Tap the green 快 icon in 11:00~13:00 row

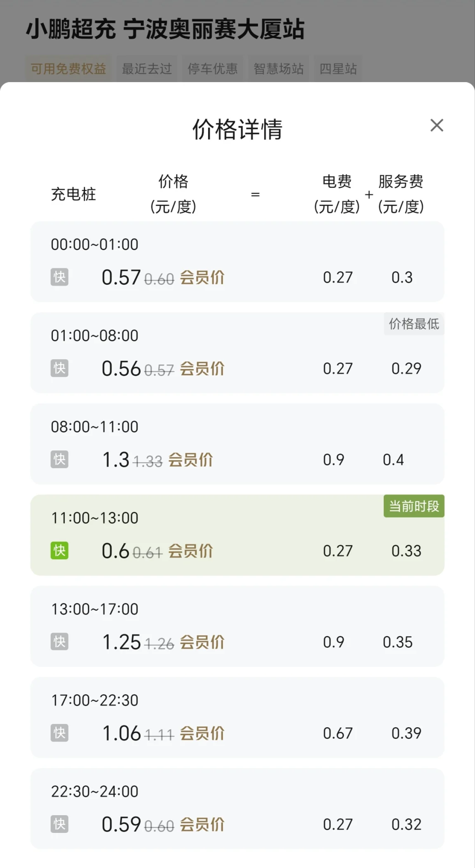59,551
